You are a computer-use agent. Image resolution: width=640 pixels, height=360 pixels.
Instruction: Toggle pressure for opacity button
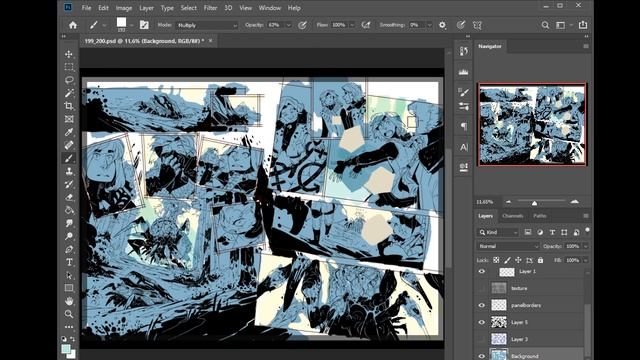[302, 25]
